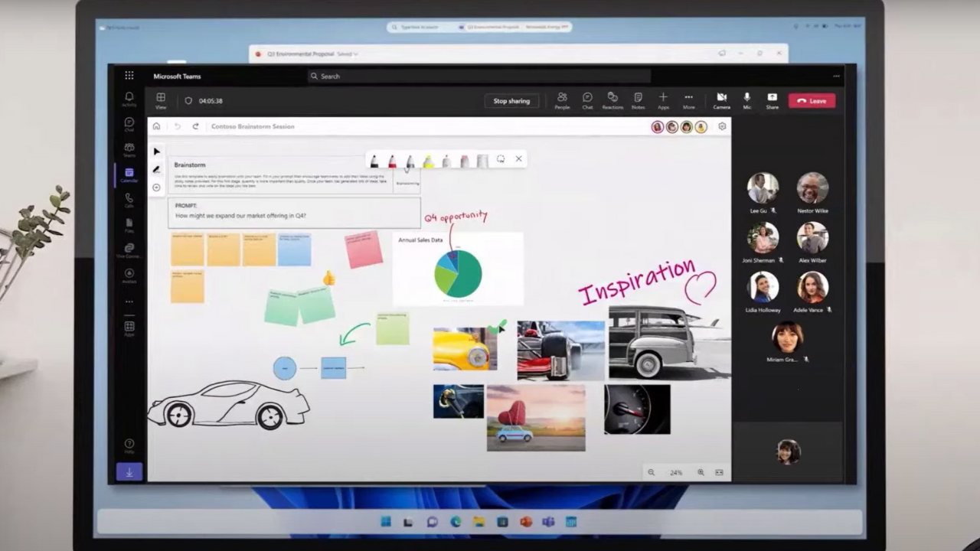Open Calendar from the Teams sidebar
Image resolution: width=980 pixels, height=551 pixels.
click(x=129, y=173)
